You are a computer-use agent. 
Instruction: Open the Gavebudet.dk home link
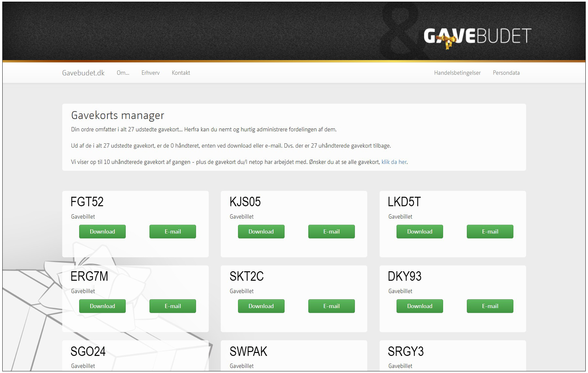[x=83, y=73]
